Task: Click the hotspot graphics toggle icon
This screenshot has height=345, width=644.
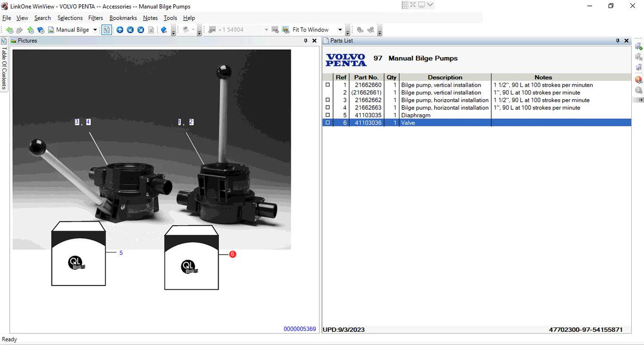Action: 107,30
